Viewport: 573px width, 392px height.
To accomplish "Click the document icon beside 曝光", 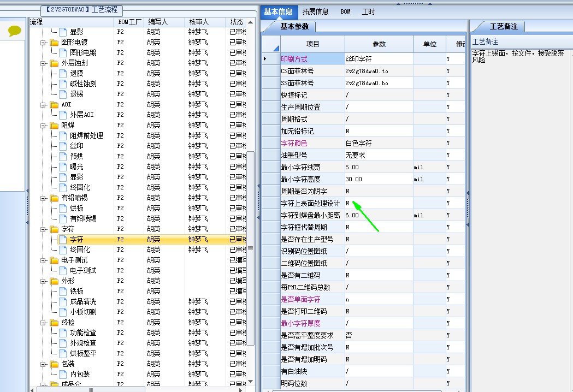I will pos(63,167).
